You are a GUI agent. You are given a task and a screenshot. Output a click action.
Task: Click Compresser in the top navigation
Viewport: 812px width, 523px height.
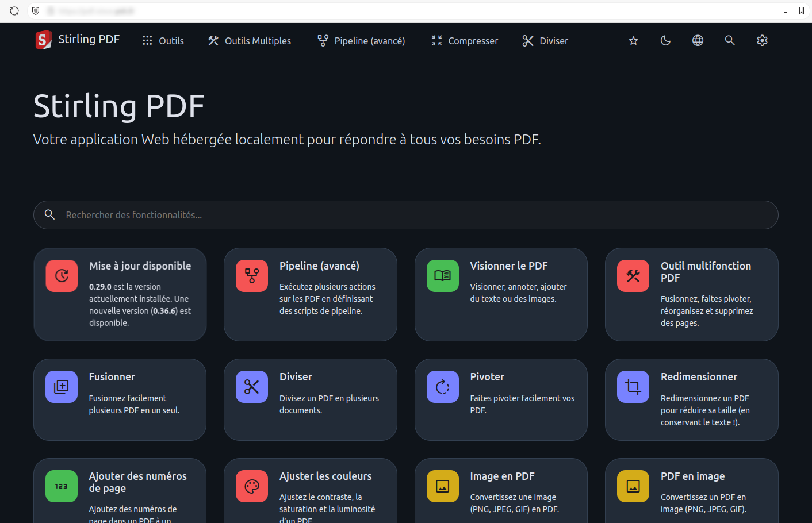[465, 41]
